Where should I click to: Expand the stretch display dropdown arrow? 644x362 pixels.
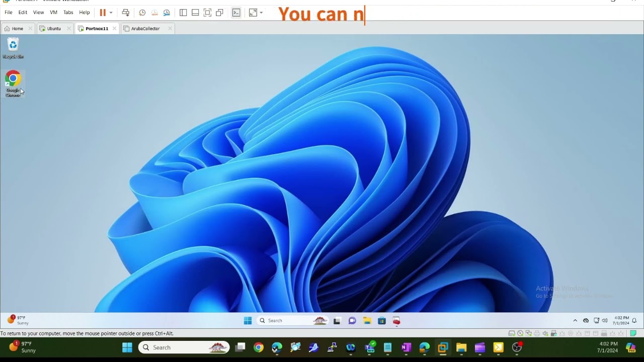261,13
